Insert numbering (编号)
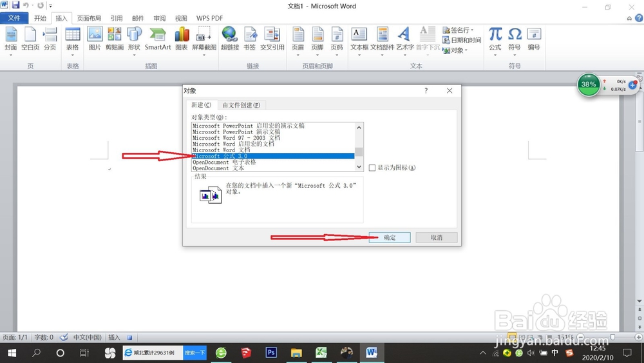 point(533,39)
